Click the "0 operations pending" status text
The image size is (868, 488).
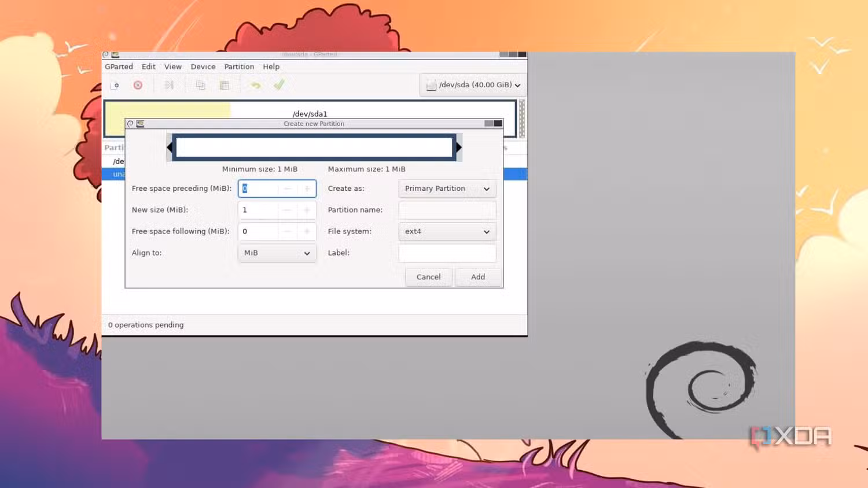point(146,325)
